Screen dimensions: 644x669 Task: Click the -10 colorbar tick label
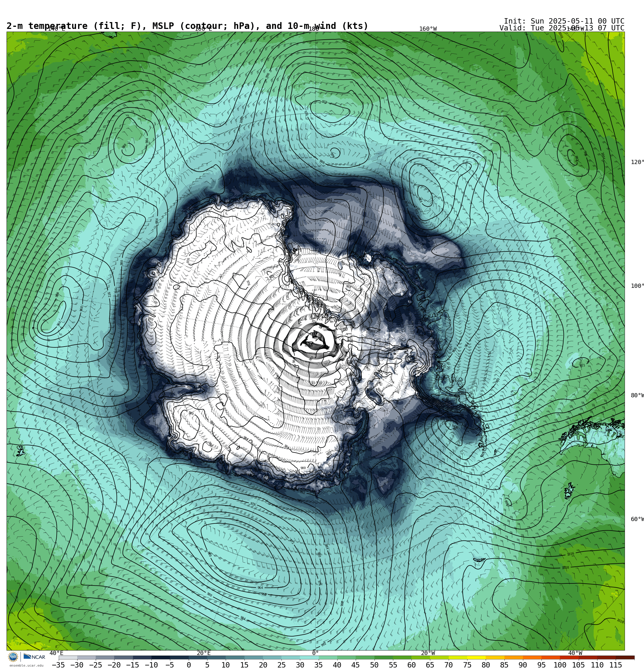click(x=151, y=665)
